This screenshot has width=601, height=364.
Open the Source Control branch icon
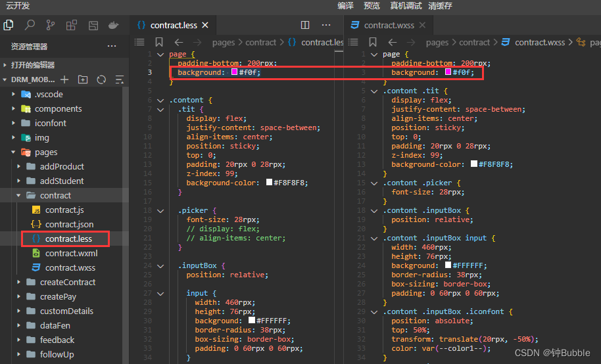pos(50,25)
